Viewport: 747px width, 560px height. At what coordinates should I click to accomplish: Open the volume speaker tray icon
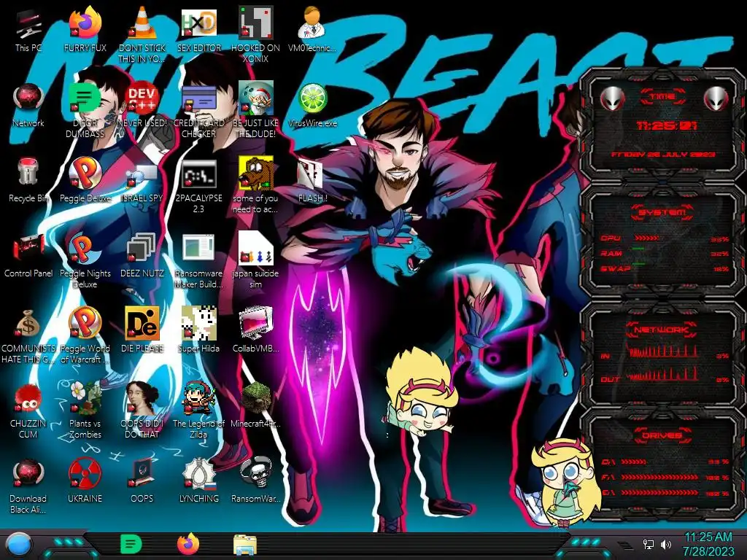(x=666, y=544)
